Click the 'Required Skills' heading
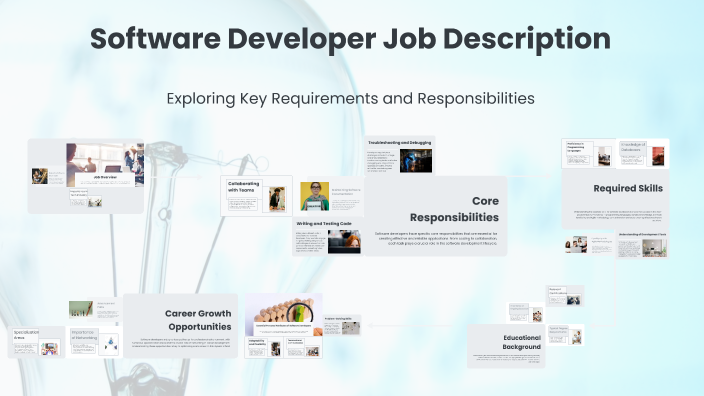This screenshot has width=704, height=396. point(628,188)
